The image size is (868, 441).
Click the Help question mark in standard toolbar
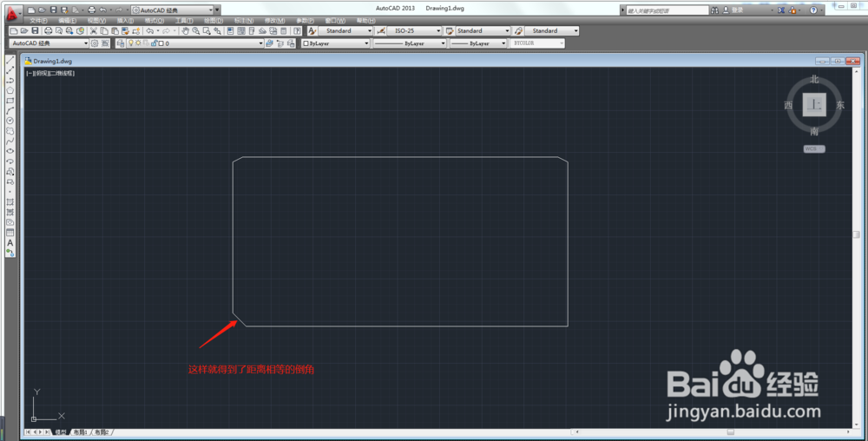click(297, 31)
